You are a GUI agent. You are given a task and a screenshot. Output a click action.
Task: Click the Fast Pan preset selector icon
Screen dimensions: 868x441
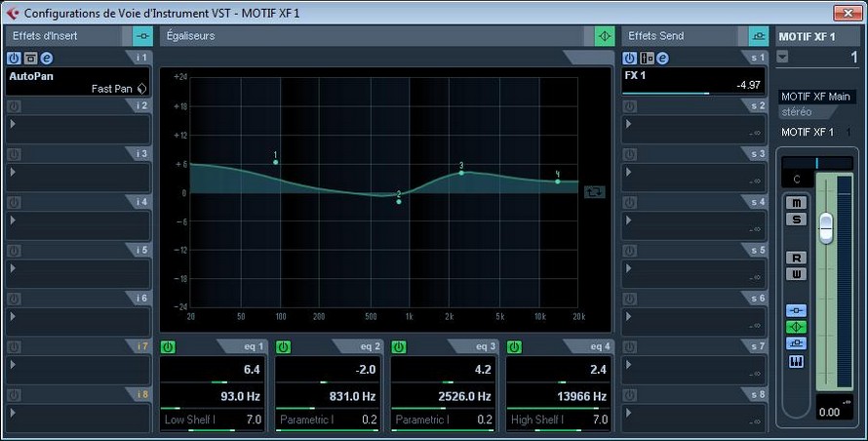tap(141, 89)
